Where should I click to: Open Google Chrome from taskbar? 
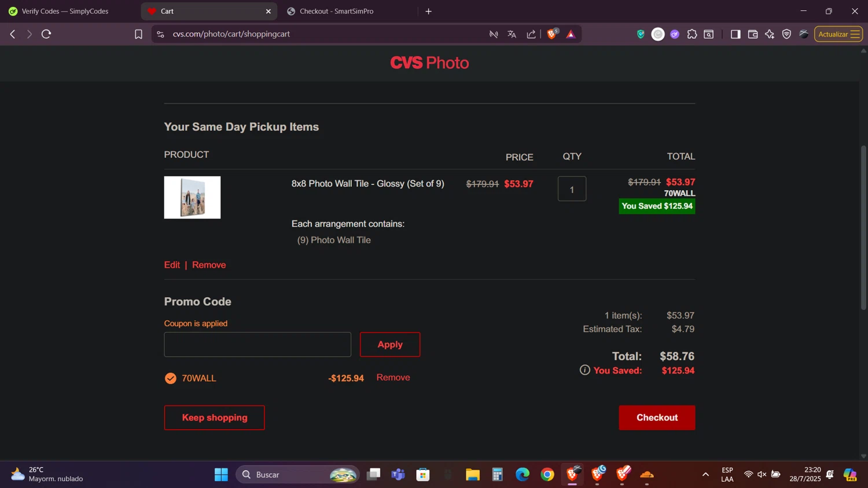(547, 475)
